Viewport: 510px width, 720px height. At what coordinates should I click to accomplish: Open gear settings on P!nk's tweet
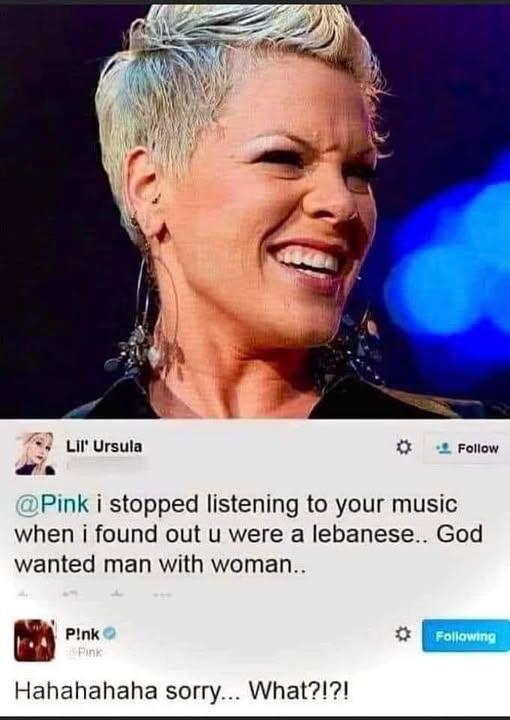tap(403, 635)
